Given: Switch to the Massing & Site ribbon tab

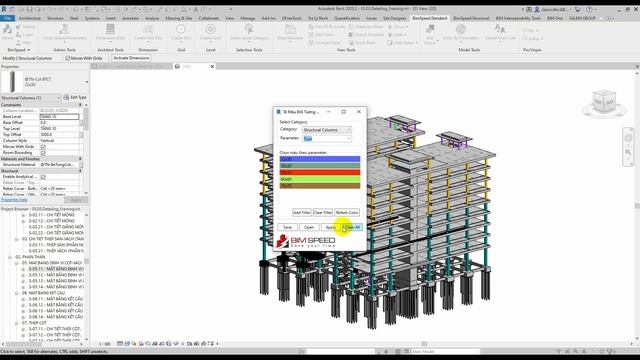Looking at the screenshot, I should [x=179, y=18].
